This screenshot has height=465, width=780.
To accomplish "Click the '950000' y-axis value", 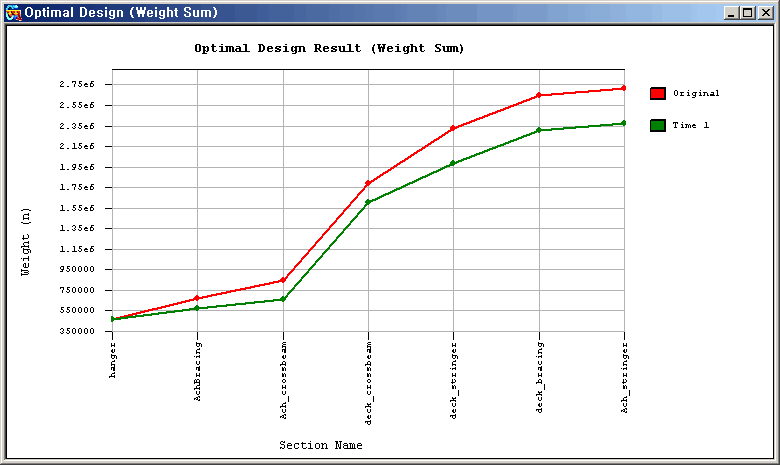I will [x=77, y=270].
